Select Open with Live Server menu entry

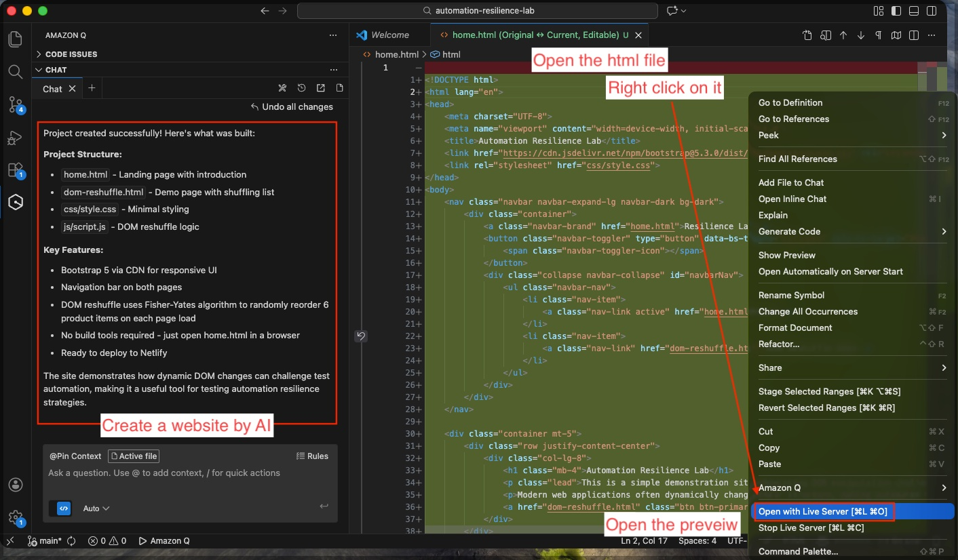click(822, 512)
